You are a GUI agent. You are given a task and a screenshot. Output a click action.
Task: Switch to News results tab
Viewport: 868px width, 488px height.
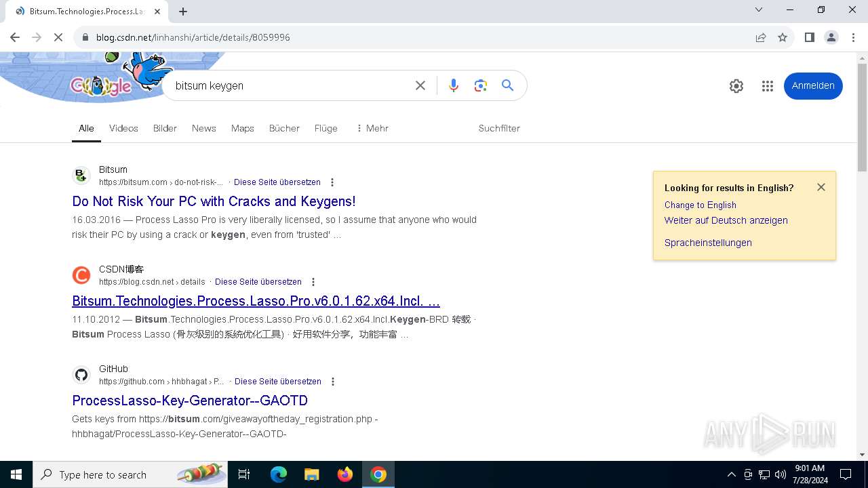[x=203, y=128]
